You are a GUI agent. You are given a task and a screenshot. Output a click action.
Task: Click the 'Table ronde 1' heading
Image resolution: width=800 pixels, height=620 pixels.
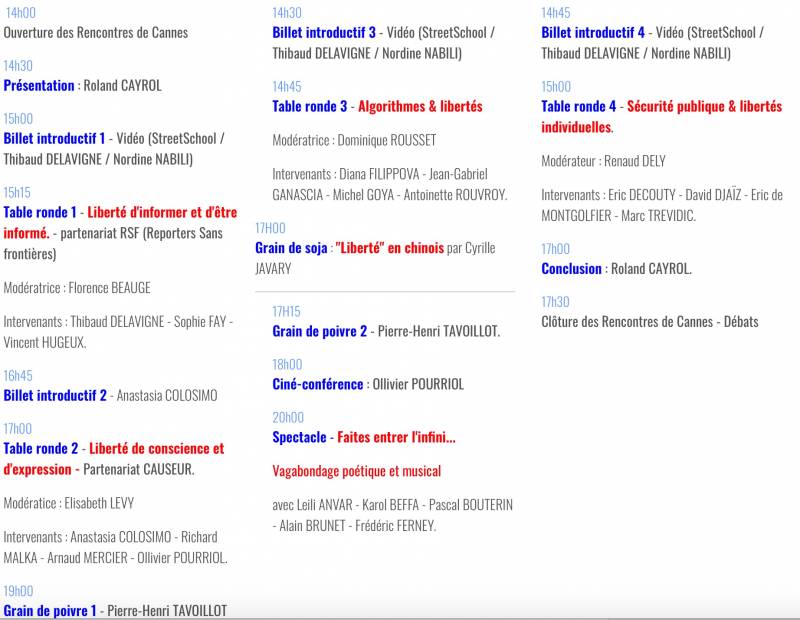click(40, 212)
